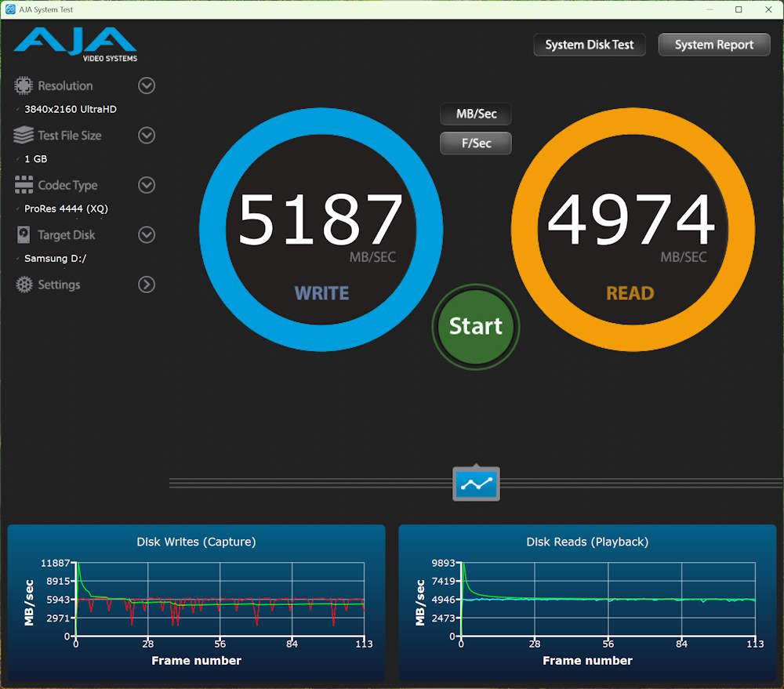784x689 pixels.
Task: Expand the Resolution options chevron
Action: tap(146, 85)
